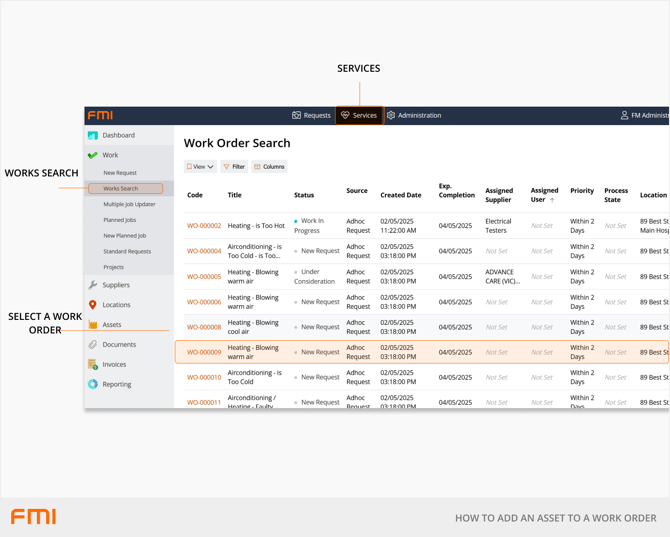Open New Planned Job in sidebar
Viewport: 670px width, 537px height.
[x=125, y=236]
